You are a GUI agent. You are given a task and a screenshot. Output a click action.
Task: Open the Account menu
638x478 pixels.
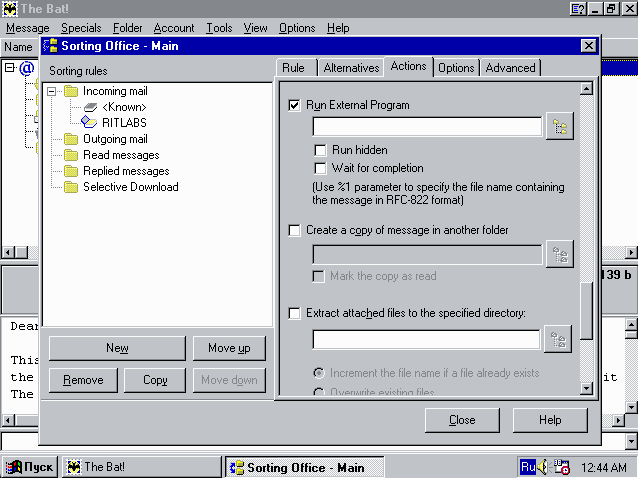pyautogui.click(x=174, y=28)
